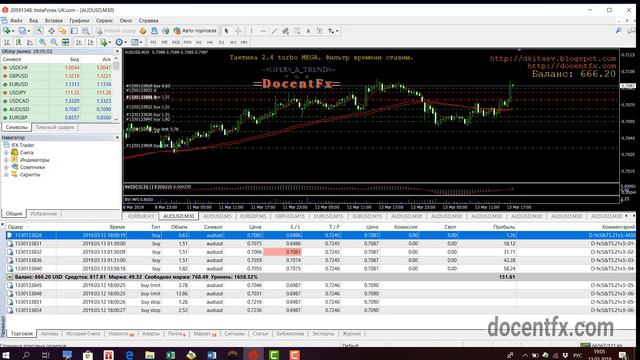The width and height of the screenshot is (640, 360).
Task: Open the История Счета terminal tab
Action: (x=83, y=334)
